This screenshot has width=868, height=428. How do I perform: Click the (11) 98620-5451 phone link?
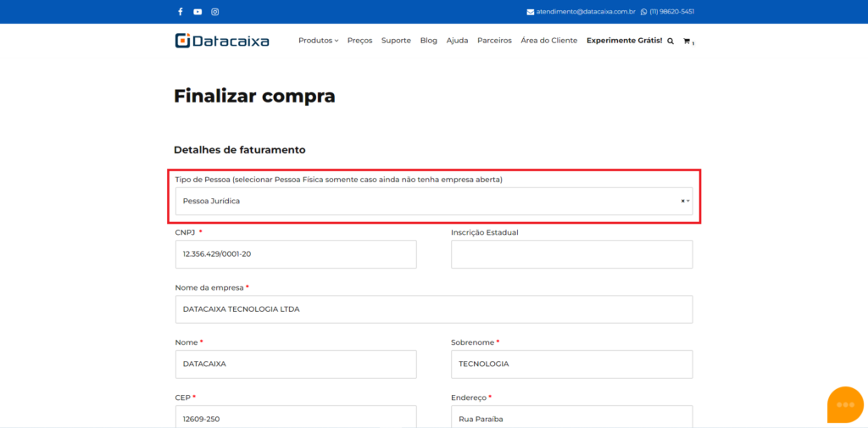[x=672, y=12]
